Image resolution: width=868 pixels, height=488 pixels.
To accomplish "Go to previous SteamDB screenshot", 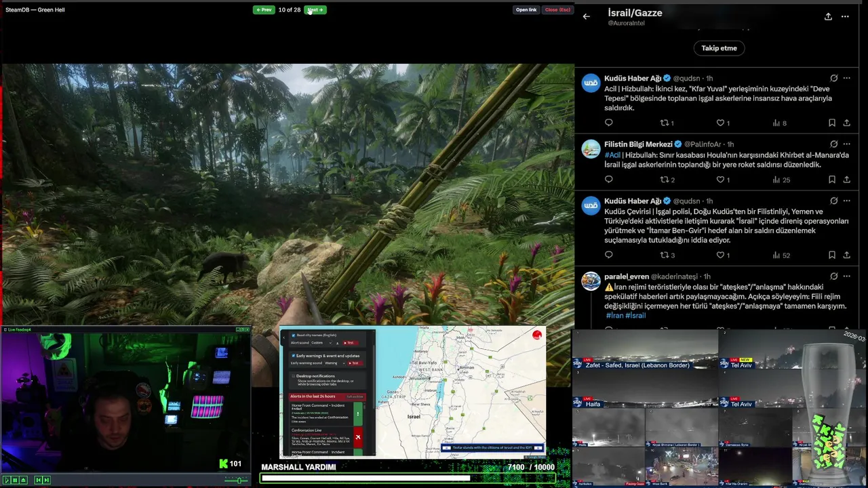I will pyautogui.click(x=264, y=9).
